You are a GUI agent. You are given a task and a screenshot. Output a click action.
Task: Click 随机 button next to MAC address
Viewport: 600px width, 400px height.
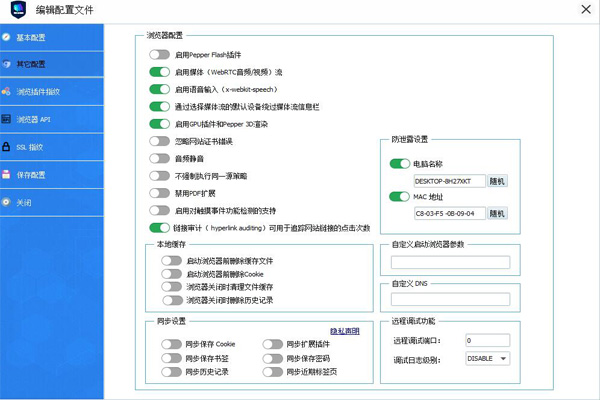497,214
